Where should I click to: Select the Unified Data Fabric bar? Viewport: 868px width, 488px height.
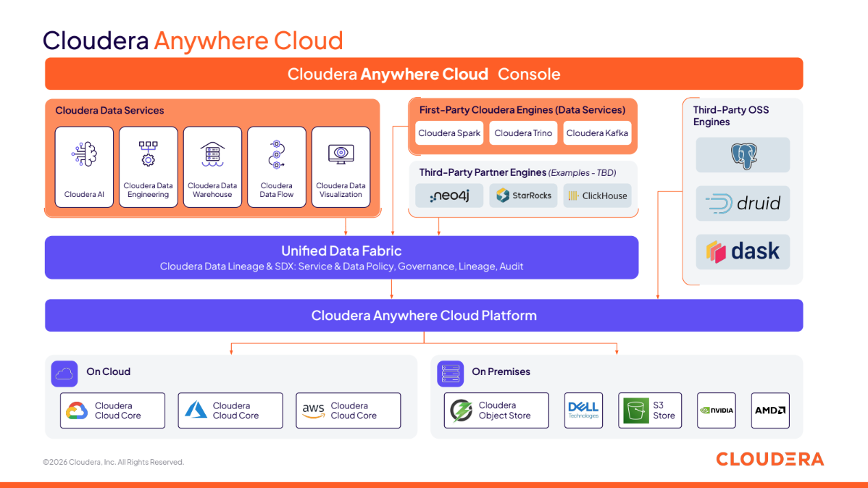coord(341,257)
